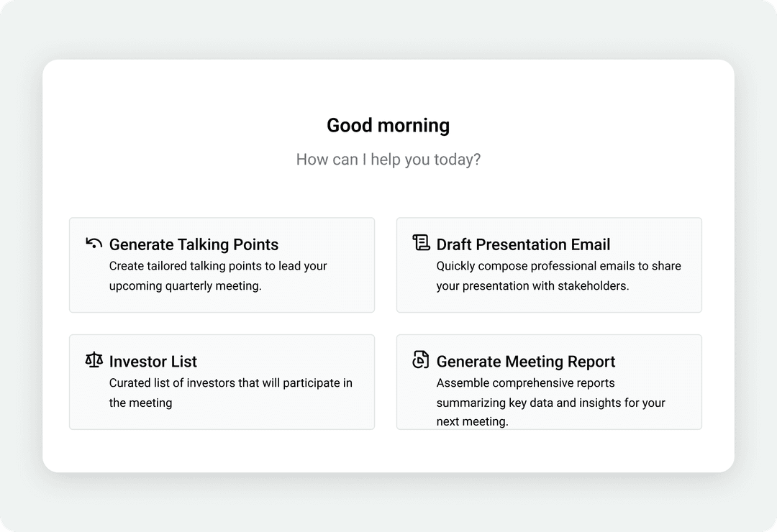Click the scales icon next to Investor List
The image size is (777, 532).
click(x=93, y=360)
